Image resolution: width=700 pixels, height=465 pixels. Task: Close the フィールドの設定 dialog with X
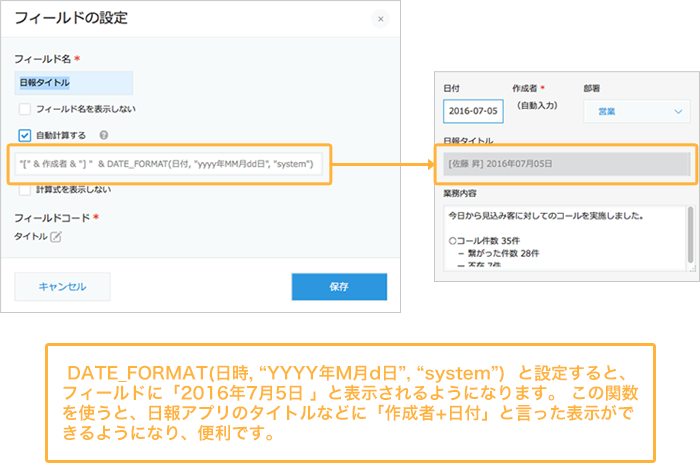tap(380, 19)
